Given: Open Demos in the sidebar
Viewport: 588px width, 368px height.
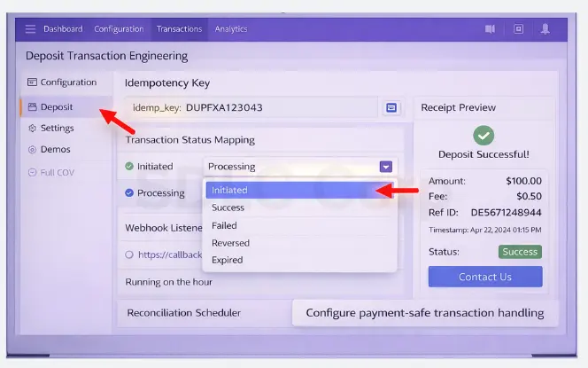Looking at the screenshot, I should 66,150.
